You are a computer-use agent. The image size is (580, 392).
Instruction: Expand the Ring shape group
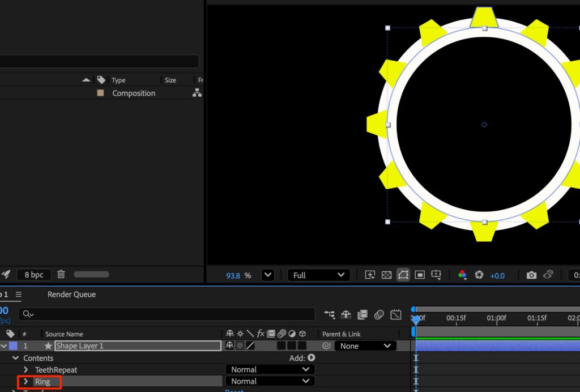[25, 382]
